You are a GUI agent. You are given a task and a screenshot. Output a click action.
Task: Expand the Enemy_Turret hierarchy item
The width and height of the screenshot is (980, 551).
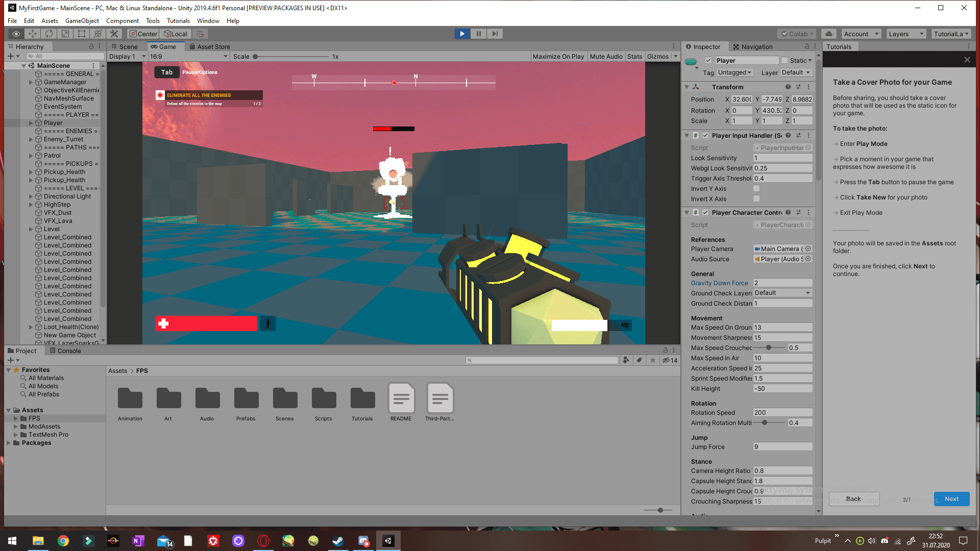pos(31,139)
